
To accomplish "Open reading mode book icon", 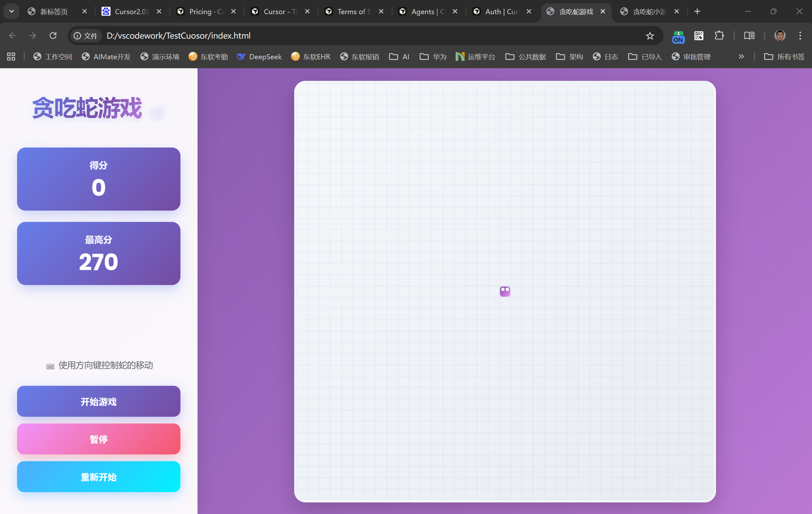I will coord(749,36).
